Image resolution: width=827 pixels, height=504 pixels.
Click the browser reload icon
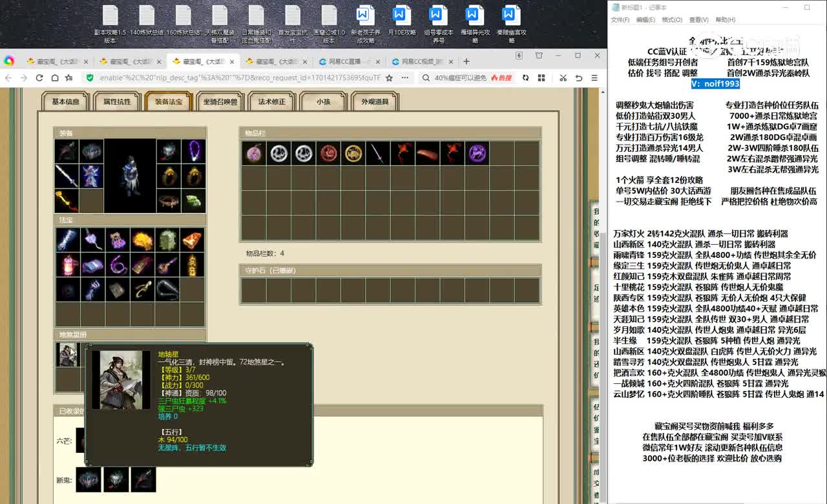[39, 78]
